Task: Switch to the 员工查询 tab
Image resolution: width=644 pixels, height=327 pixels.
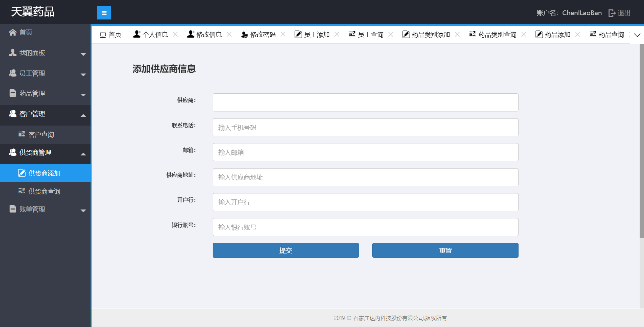Action: 370,35
